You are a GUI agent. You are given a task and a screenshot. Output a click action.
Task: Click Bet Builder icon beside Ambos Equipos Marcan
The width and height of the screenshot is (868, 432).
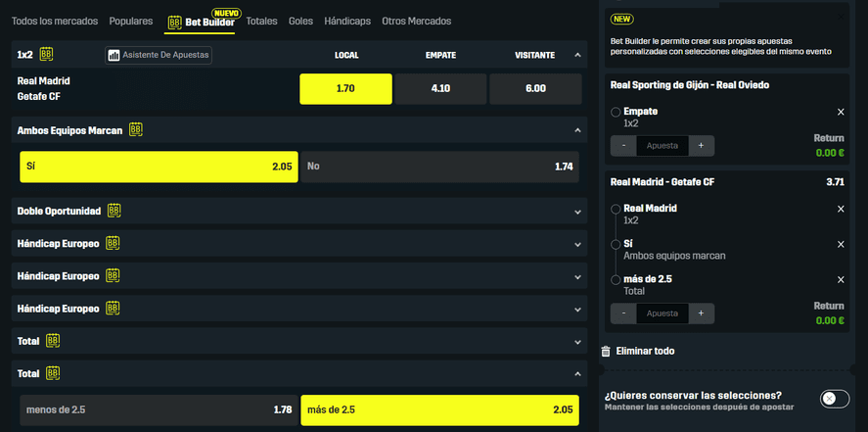point(136,129)
